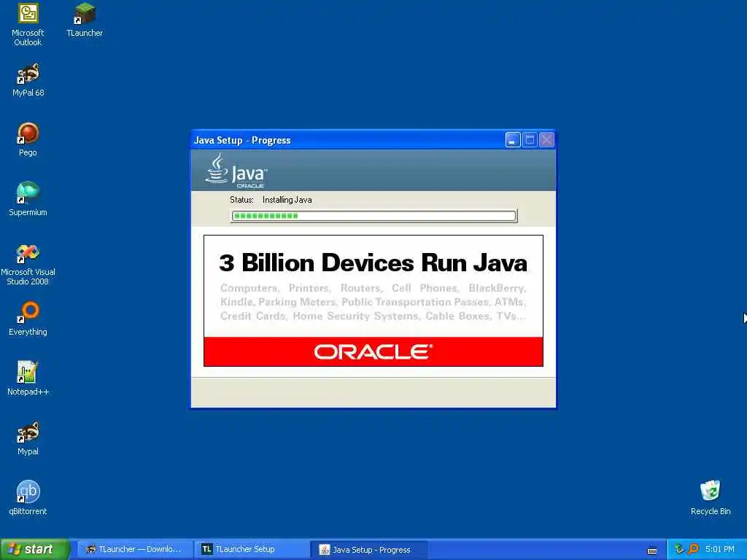Click the 'Installing Java' status text

pyautogui.click(x=287, y=200)
